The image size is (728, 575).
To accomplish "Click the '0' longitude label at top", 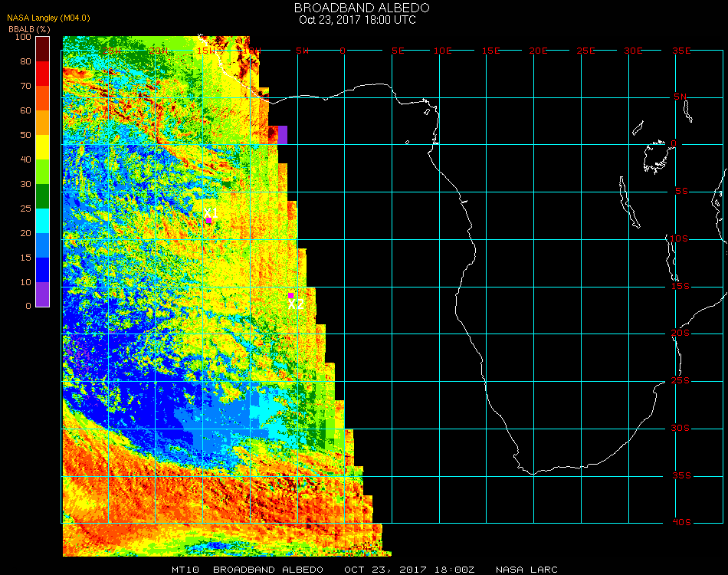I will click(343, 51).
